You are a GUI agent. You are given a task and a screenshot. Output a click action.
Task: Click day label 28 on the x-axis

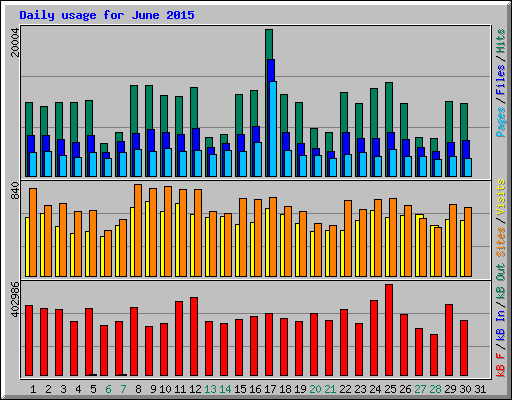(x=435, y=389)
